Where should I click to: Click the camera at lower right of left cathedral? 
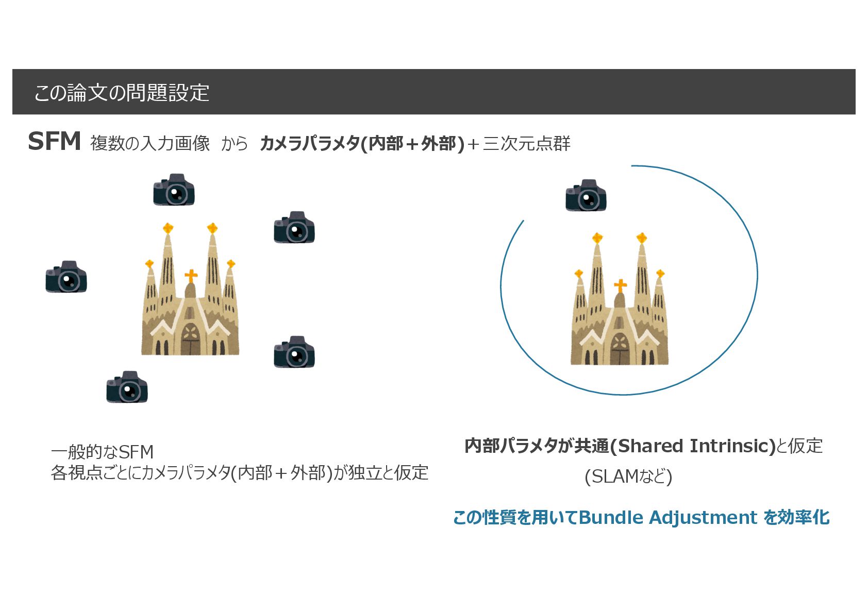[x=294, y=352]
